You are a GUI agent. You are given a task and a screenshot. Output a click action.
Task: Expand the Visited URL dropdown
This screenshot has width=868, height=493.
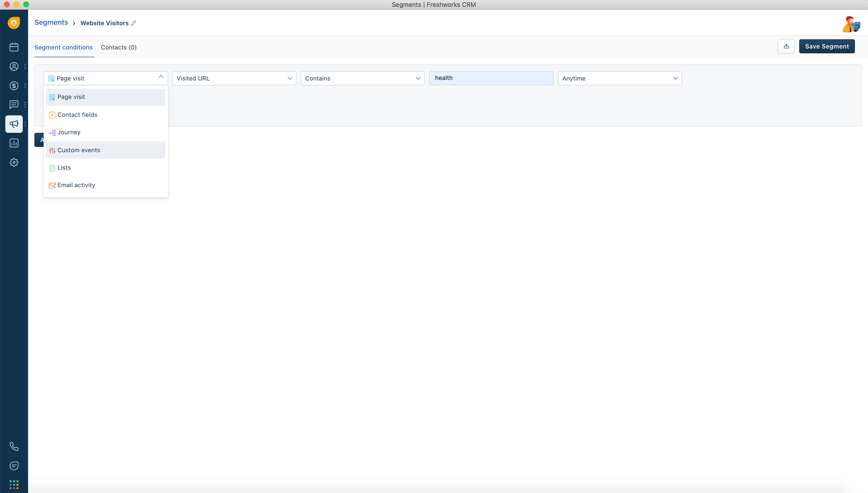[x=234, y=78]
